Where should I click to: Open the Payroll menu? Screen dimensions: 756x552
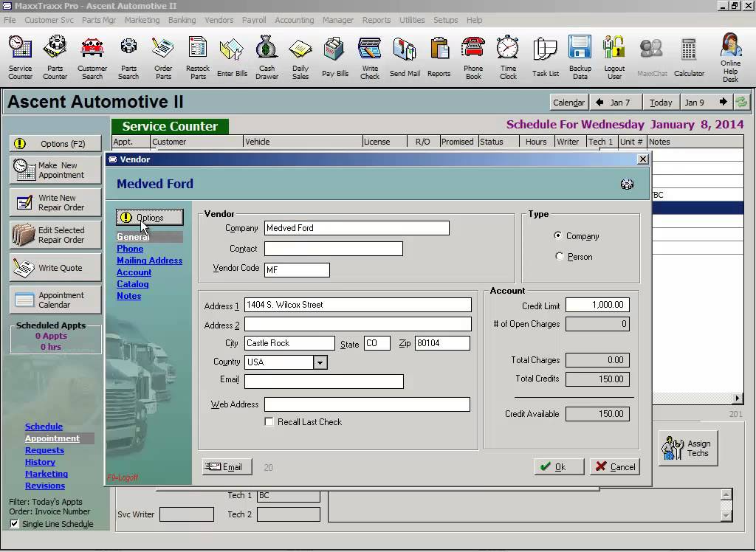254,20
